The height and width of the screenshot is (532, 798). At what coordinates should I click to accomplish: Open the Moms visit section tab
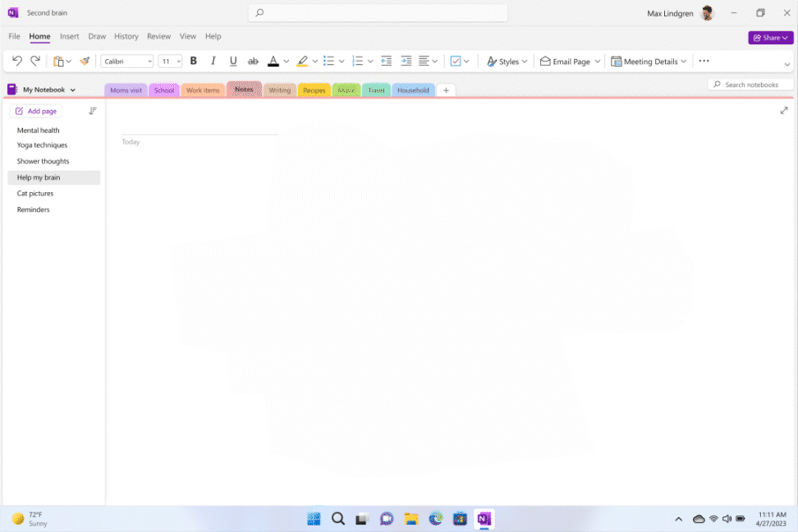point(126,90)
